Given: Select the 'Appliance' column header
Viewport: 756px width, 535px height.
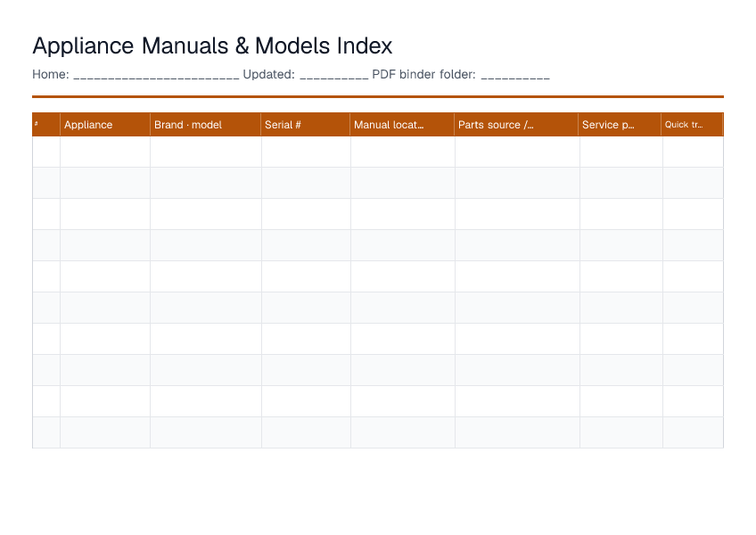Looking at the screenshot, I should coord(105,125).
